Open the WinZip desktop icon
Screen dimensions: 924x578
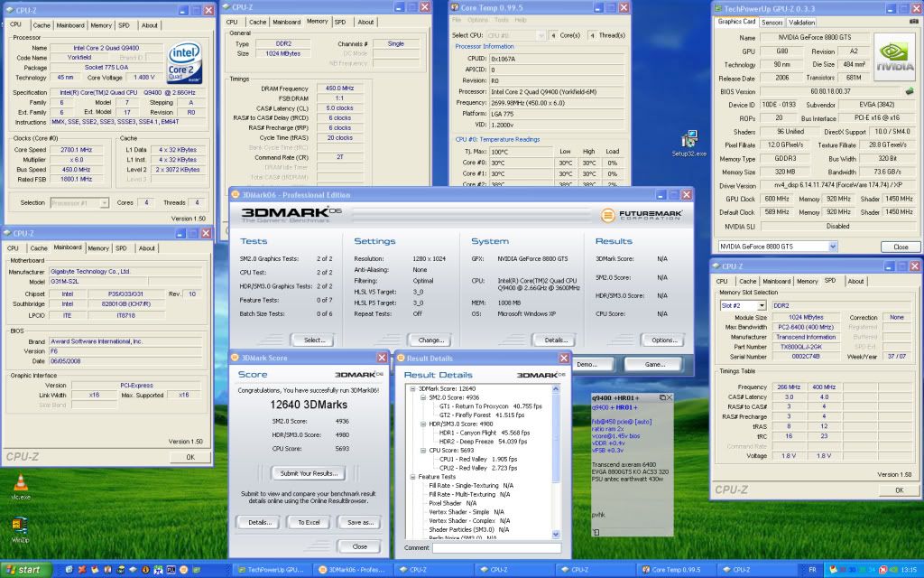click(20, 526)
